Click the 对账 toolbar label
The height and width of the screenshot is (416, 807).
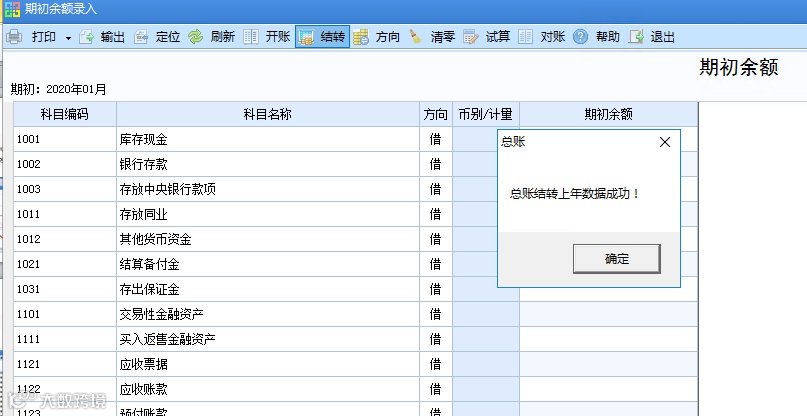click(x=553, y=37)
